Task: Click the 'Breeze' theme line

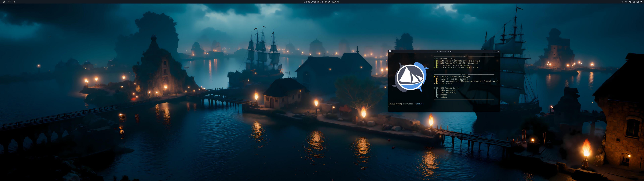Action: 442,95
